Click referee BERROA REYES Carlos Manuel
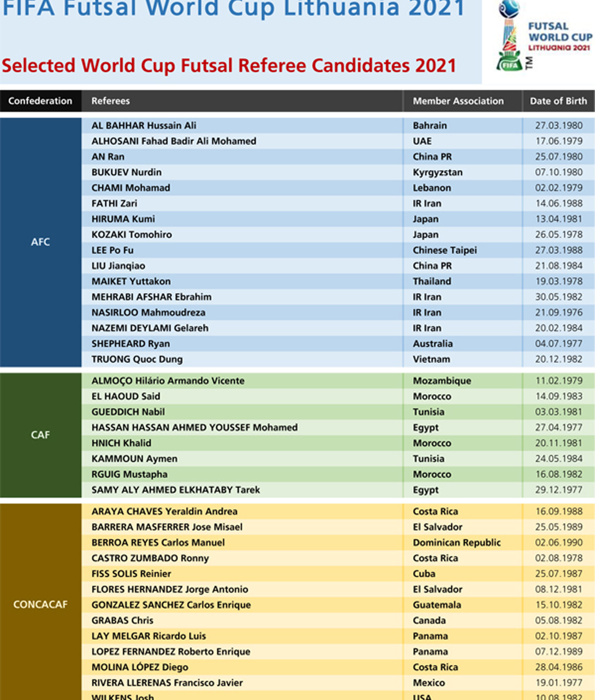Screen dimensions: 595x700 (158, 542)
